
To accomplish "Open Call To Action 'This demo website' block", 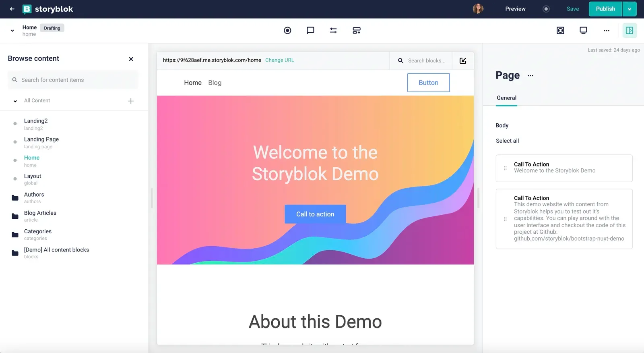I will coord(564,219).
